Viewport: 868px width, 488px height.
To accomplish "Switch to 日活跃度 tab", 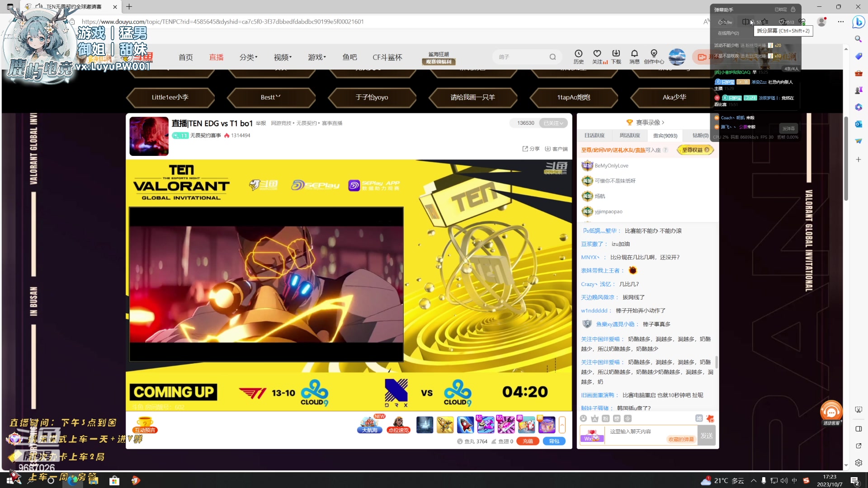I will (594, 135).
